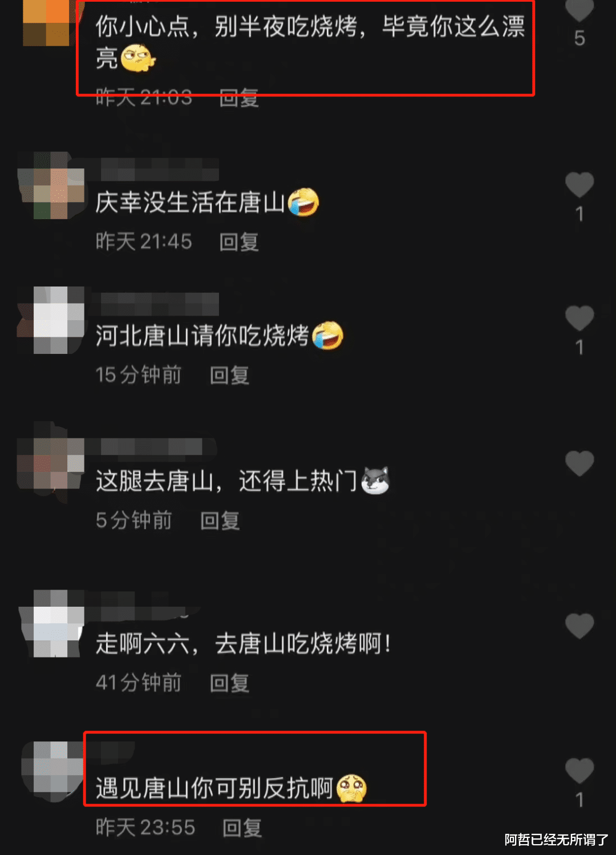Reply to comment posted 5分钟前
616x855 pixels.
point(220,521)
